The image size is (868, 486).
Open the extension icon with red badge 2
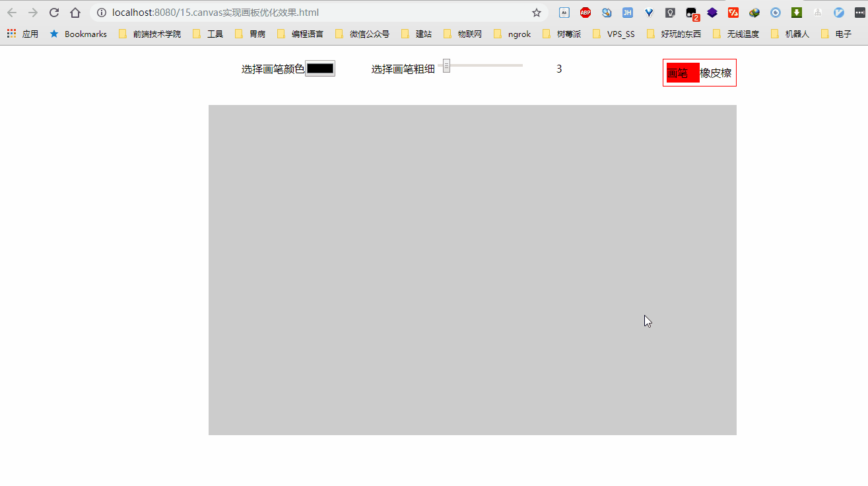[x=691, y=12]
